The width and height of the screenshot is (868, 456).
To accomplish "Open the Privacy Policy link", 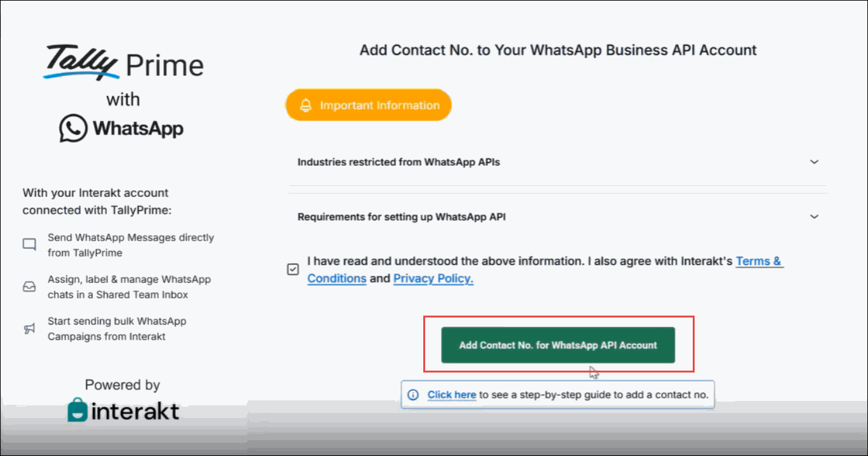I will click(433, 278).
